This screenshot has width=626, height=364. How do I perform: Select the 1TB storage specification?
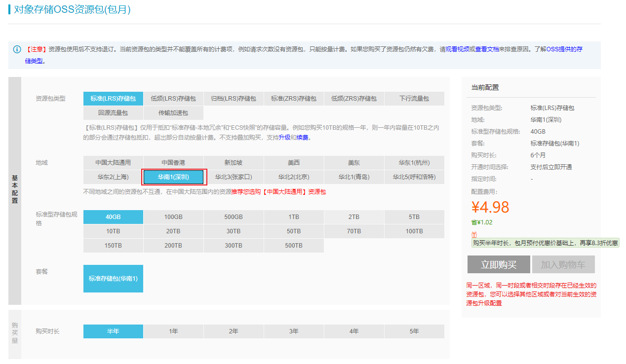(294, 217)
